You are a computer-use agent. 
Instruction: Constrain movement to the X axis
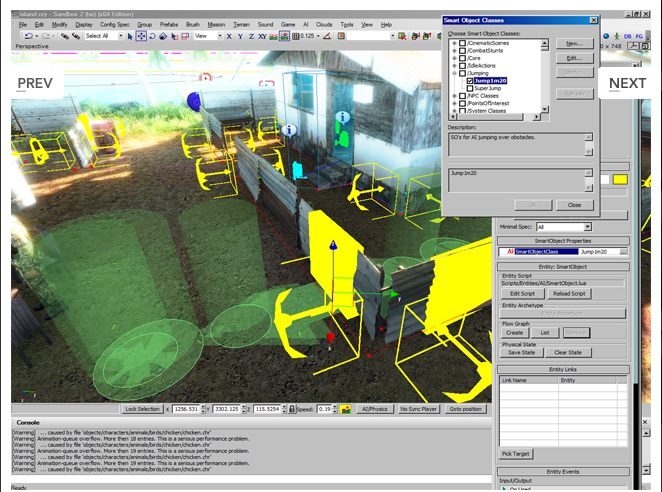click(x=229, y=36)
